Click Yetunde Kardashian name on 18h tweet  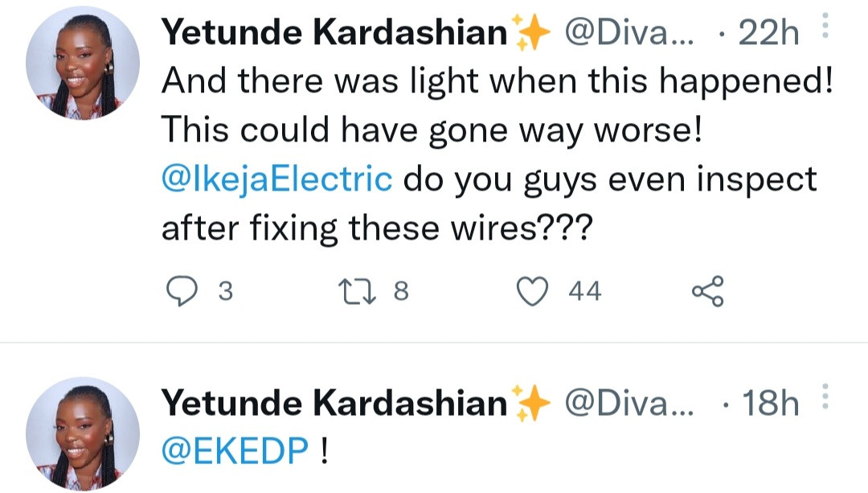(x=334, y=403)
